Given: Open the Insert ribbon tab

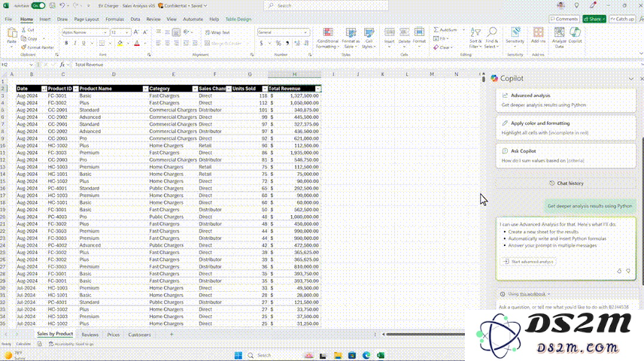Looking at the screenshot, I should [45, 20].
